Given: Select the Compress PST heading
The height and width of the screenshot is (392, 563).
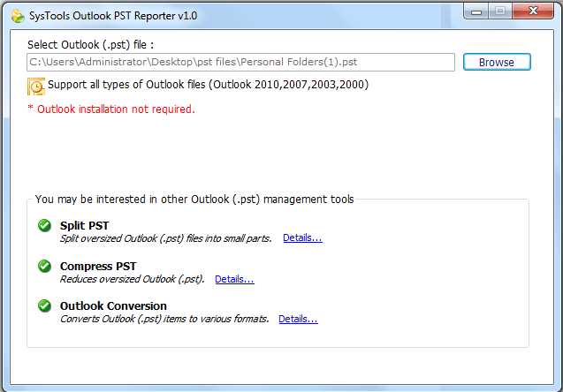Looking at the screenshot, I should (98, 266).
